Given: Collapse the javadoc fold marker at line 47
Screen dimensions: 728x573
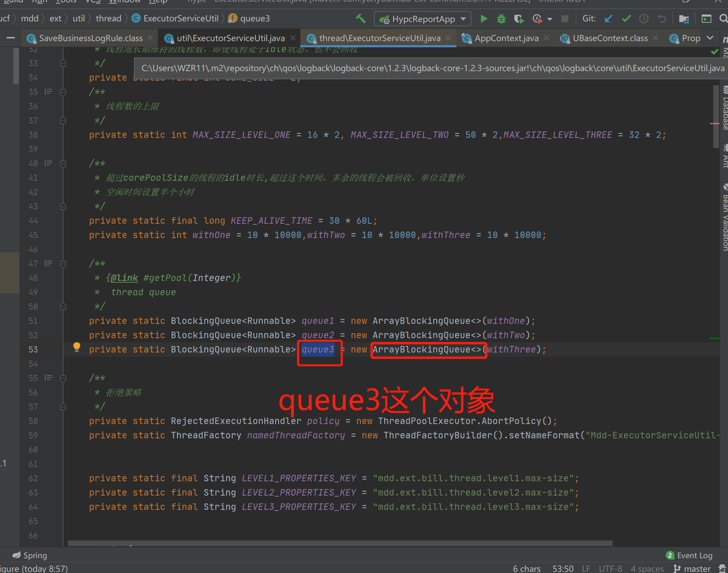Looking at the screenshot, I should click(x=63, y=264).
